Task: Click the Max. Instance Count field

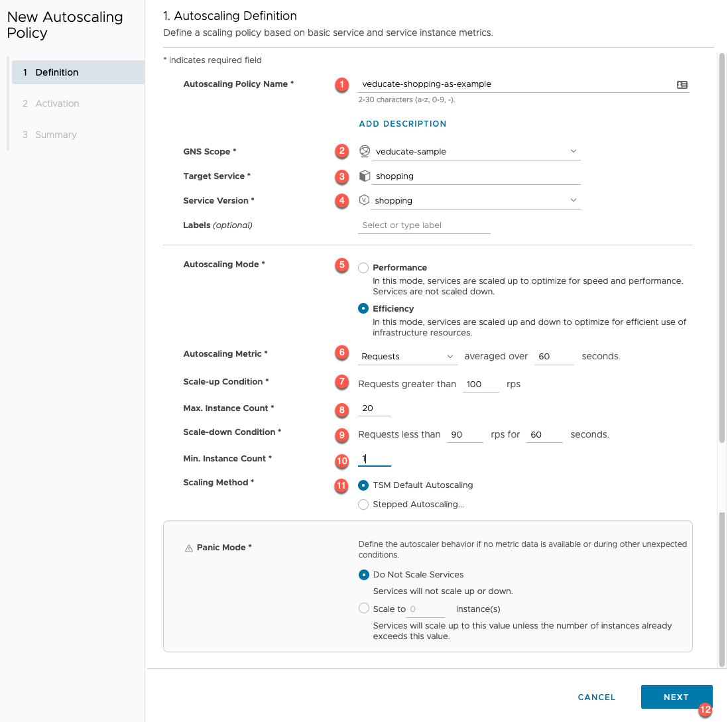Action: point(374,408)
